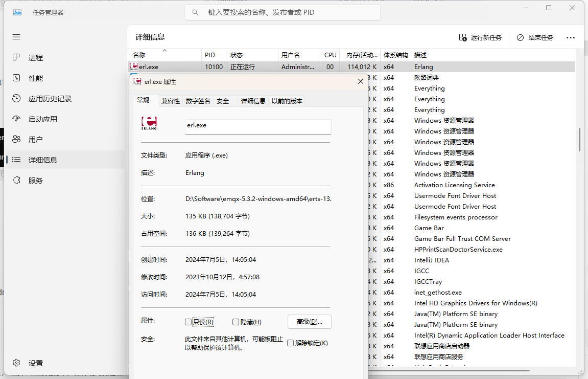Click the Task Manager search box
This screenshot has width=588, height=379.
coord(283,12)
